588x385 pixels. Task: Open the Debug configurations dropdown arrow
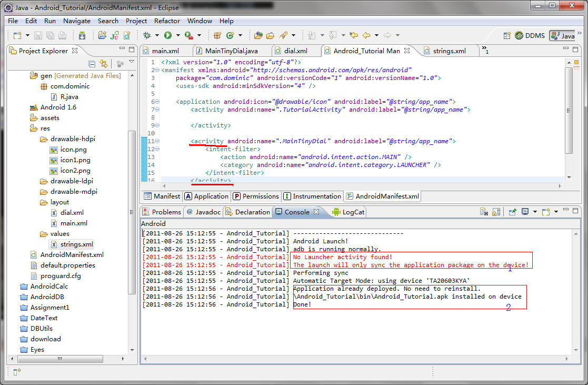[x=157, y=35]
